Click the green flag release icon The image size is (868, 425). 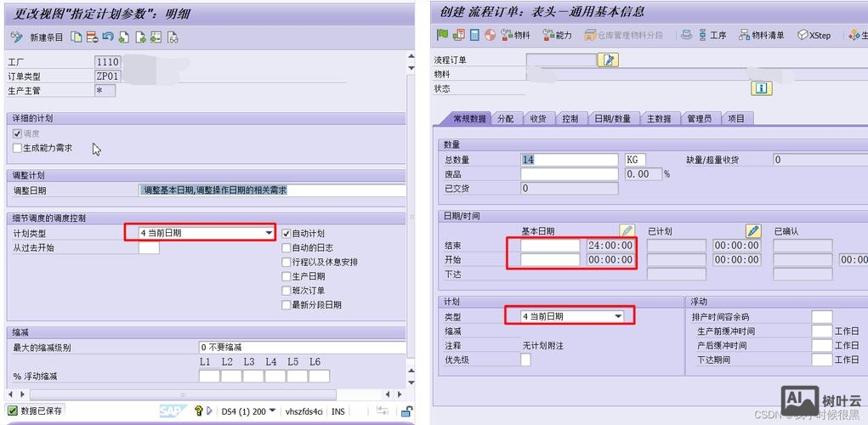(x=442, y=35)
